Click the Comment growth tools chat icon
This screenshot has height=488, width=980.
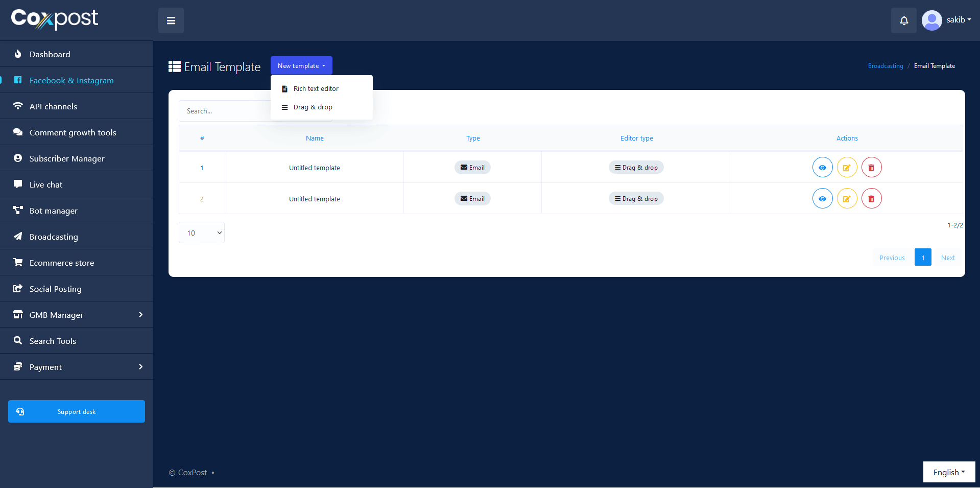18,132
